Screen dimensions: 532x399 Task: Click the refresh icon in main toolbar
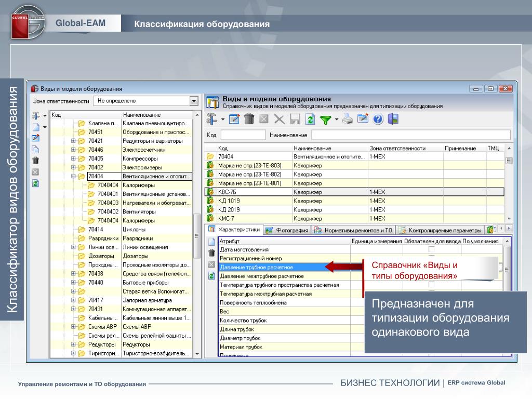[x=310, y=119]
